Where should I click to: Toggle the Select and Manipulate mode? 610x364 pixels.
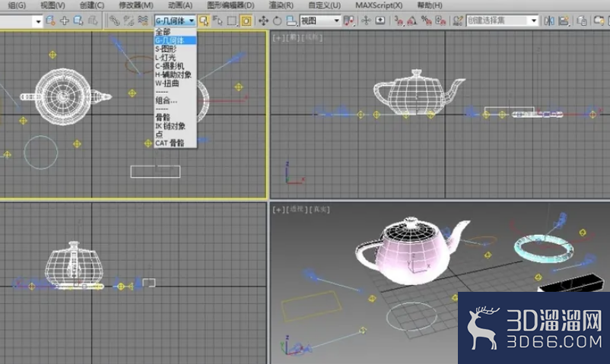pyautogui.click(x=366, y=21)
